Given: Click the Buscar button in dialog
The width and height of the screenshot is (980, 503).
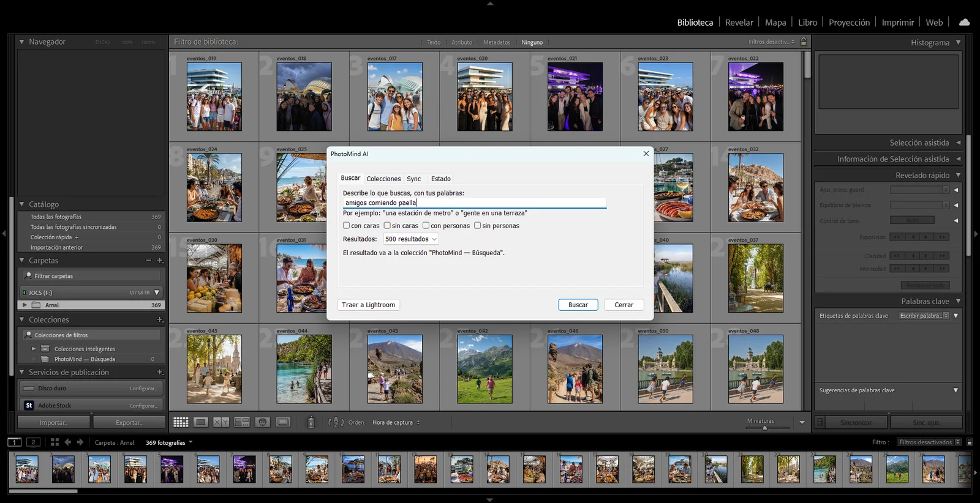Looking at the screenshot, I should tap(578, 305).
